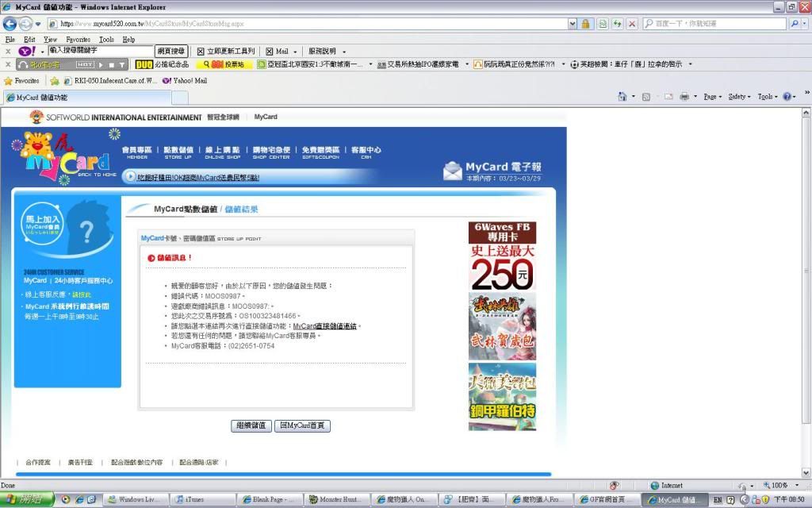Follow the MyCard直接儲值連結 link
Screen dimensions: 812x508
(324, 326)
